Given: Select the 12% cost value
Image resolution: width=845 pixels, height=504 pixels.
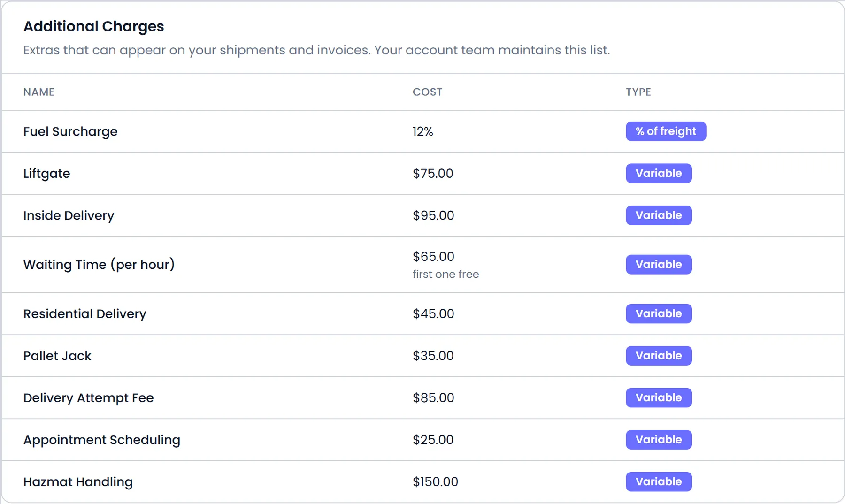Looking at the screenshot, I should pyautogui.click(x=422, y=131).
